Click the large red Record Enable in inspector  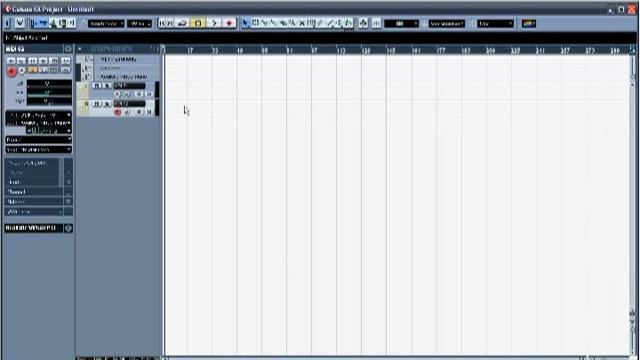11,71
